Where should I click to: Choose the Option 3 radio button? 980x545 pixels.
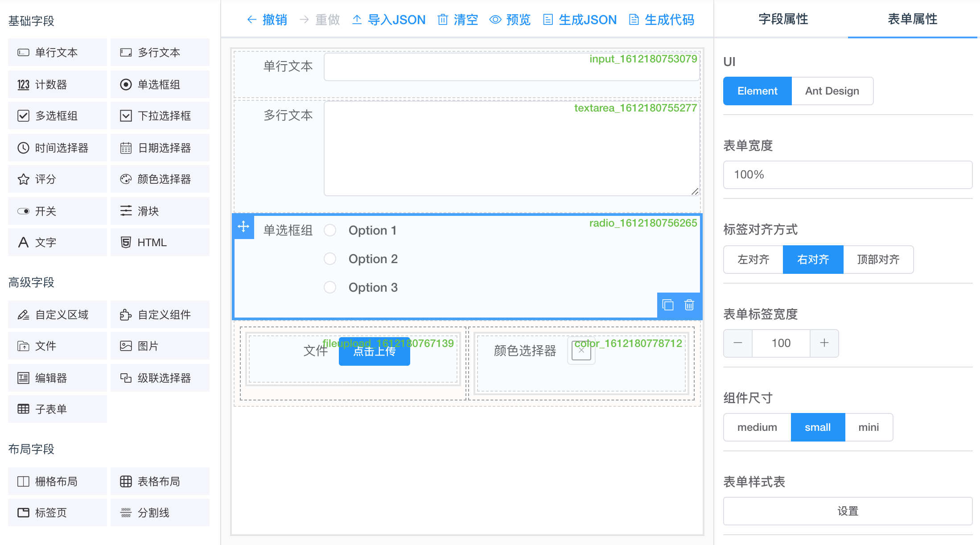(330, 287)
